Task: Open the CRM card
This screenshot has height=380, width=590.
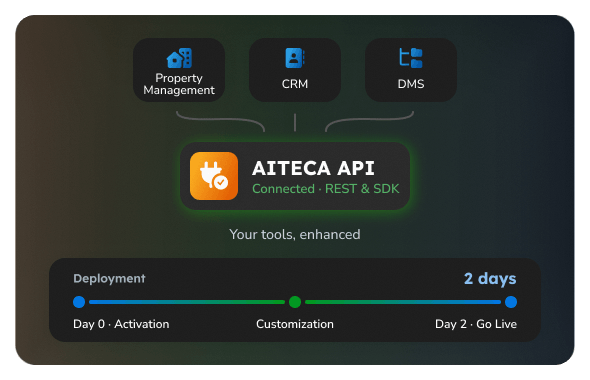Action: tap(295, 70)
